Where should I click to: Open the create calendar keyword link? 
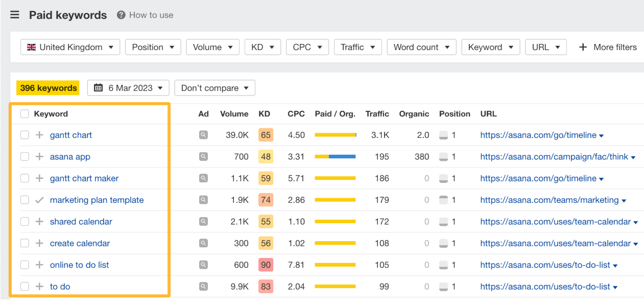80,244
